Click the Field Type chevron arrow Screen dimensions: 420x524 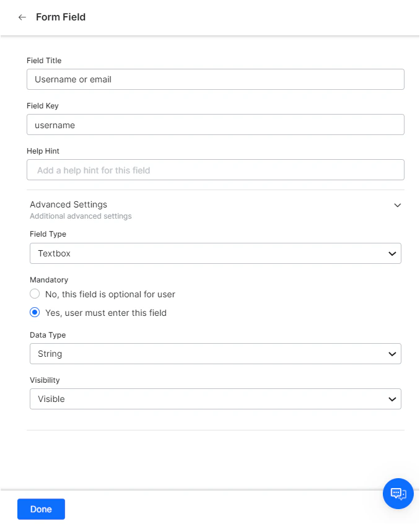tap(392, 253)
